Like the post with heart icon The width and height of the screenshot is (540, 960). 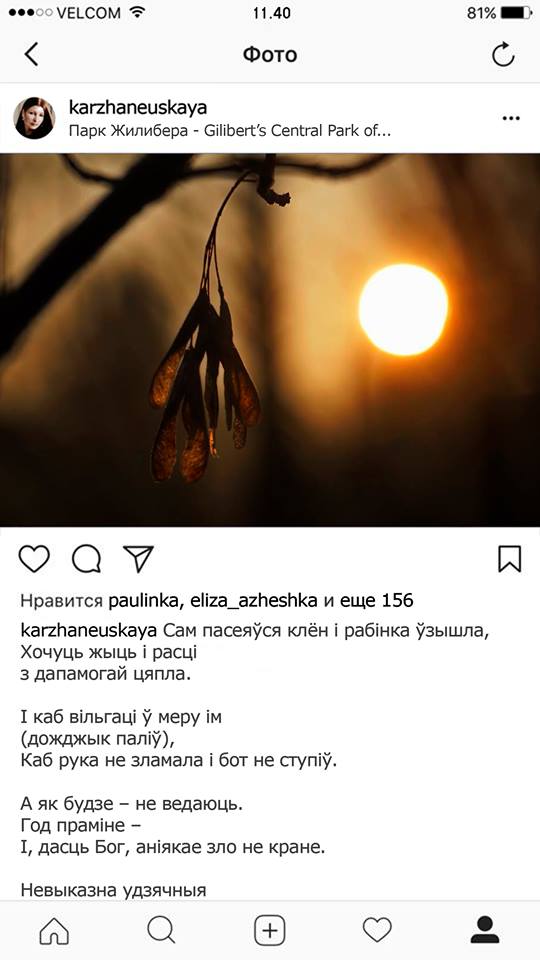34,558
